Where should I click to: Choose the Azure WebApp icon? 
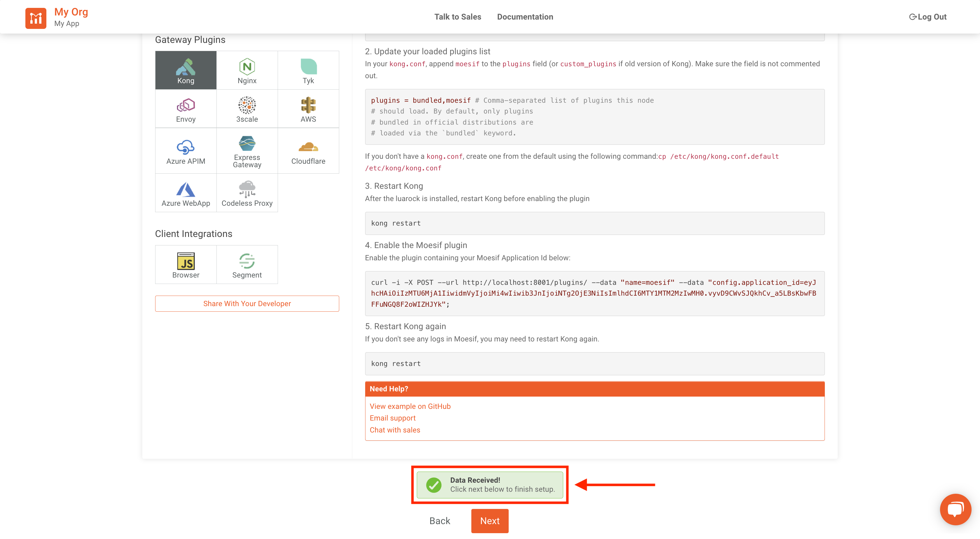click(x=186, y=193)
